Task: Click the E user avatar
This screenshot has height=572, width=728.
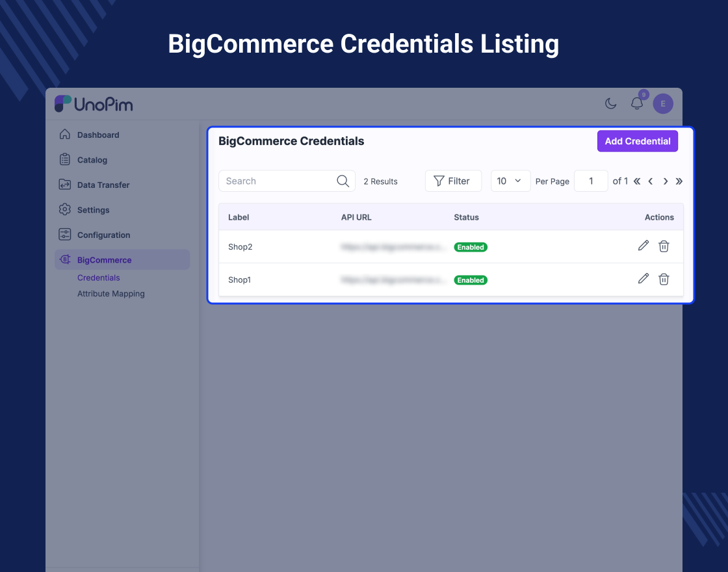Action: (662, 103)
